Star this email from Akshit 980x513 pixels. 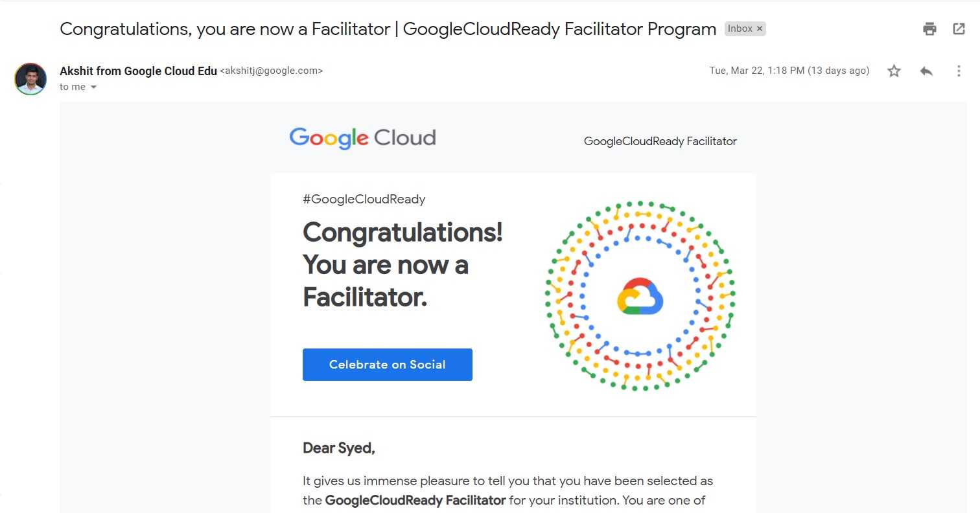tap(894, 71)
